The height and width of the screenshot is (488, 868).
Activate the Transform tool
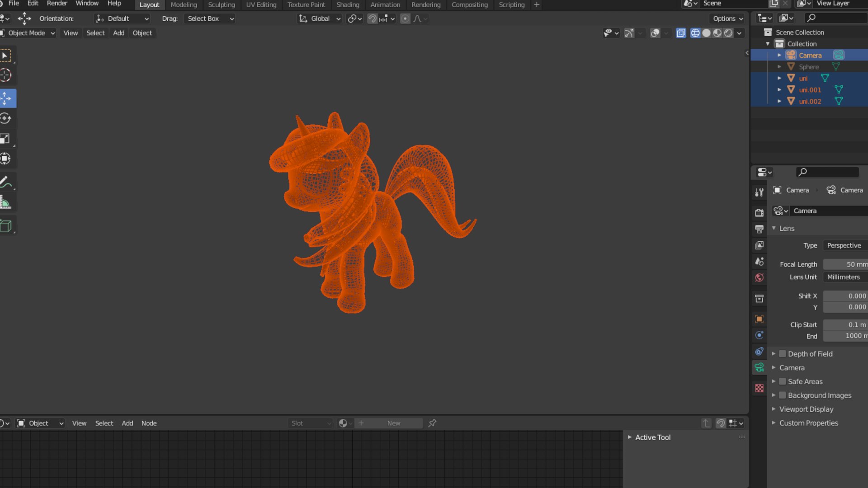[x=6, y=158]
